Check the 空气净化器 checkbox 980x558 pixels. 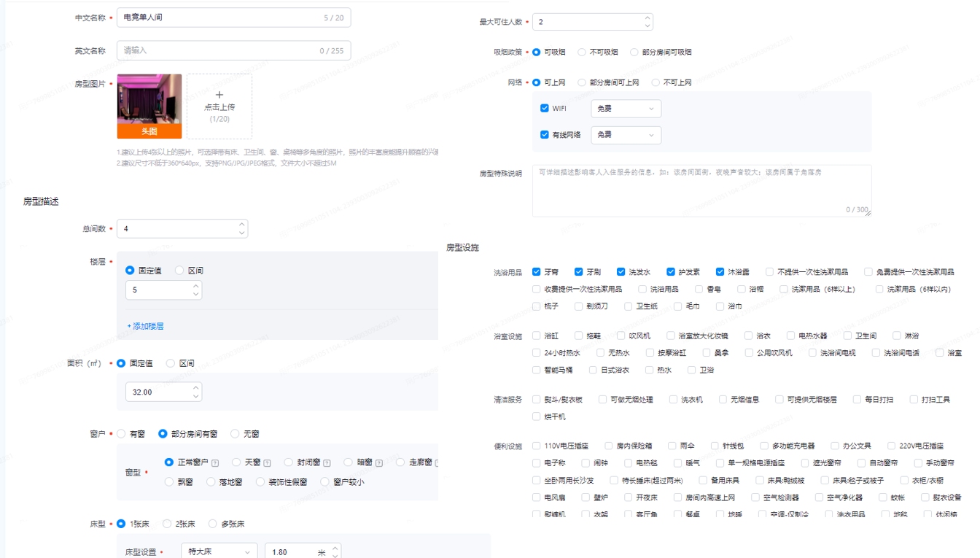pyautogui.click(x=820, y=497)
